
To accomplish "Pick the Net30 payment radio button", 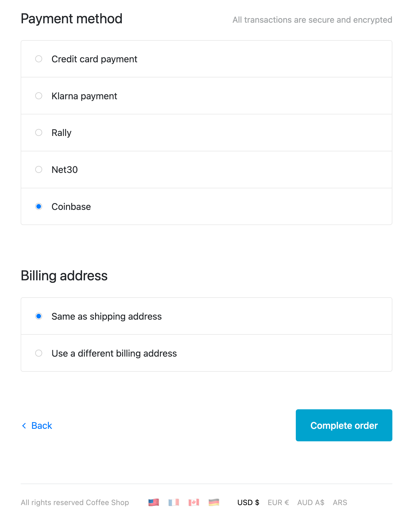I will pyautogui.click(x=39, y=169).
